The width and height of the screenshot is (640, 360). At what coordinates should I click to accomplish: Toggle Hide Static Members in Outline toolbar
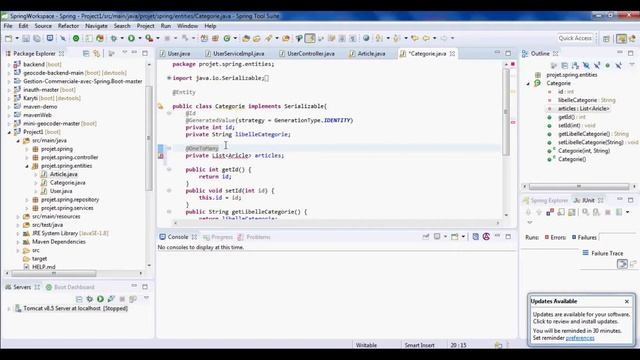[x=597, y=65]
